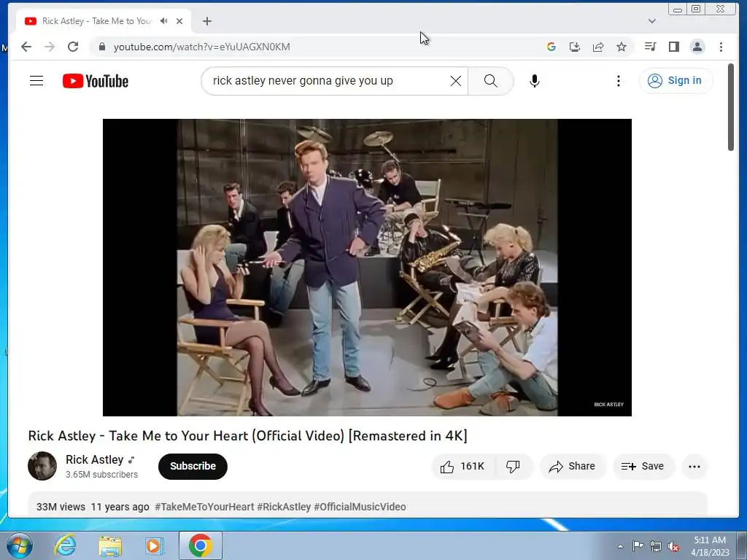Viewport: 747px width, 560px height.
Task: Bookmark this page with the star
Action: pyautogui.click(x=622, y=47)
